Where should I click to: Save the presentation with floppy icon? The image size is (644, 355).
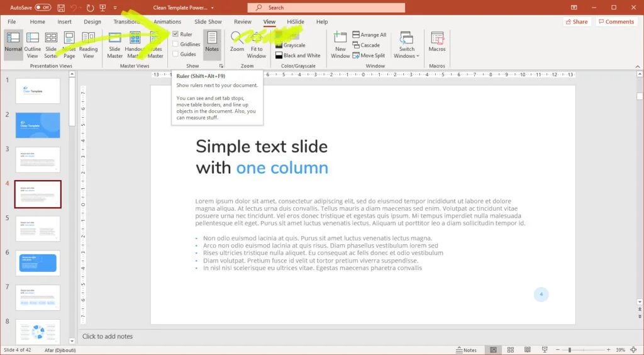coord(61,8)
